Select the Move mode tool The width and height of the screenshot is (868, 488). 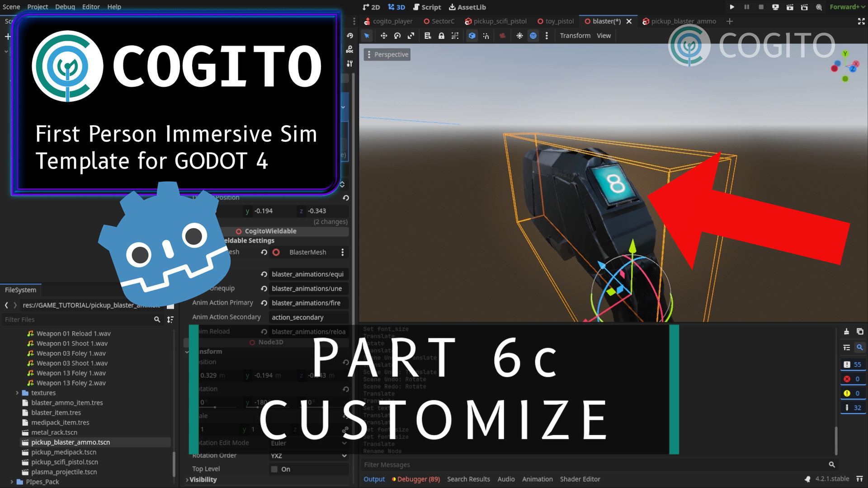[383, 36]
